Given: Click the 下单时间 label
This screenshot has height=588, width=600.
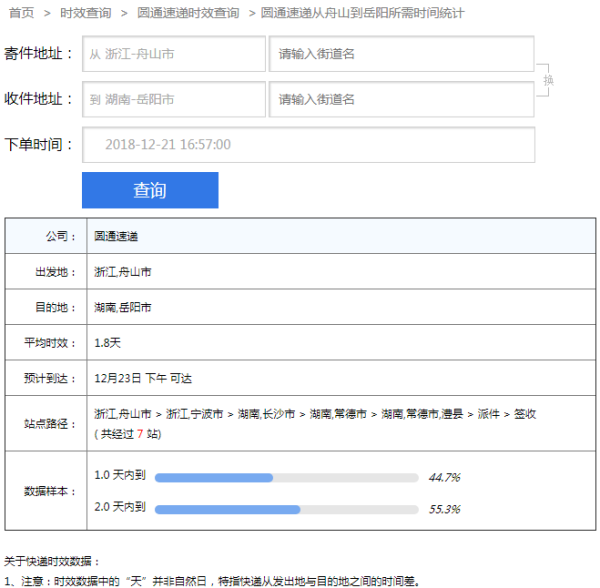Looking at the screenshot, I should click(38, 145).
